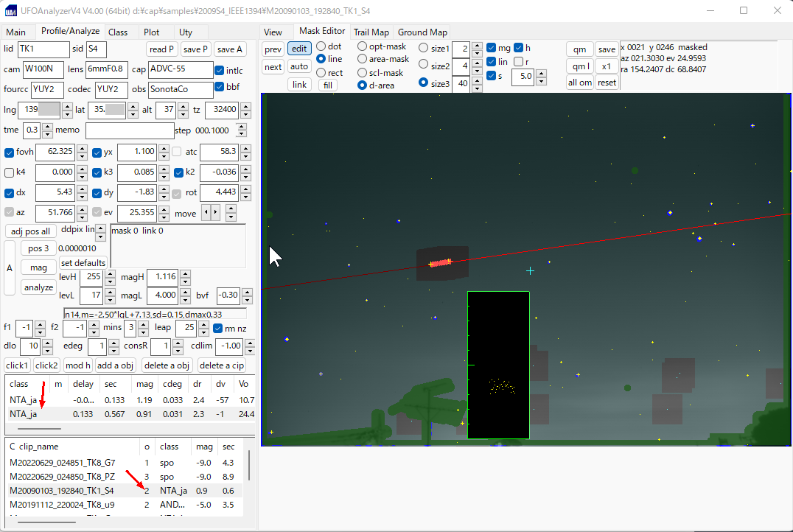Click the clip list vertical scrollbar
793x532 pixels.
click(x=248, y=466)
